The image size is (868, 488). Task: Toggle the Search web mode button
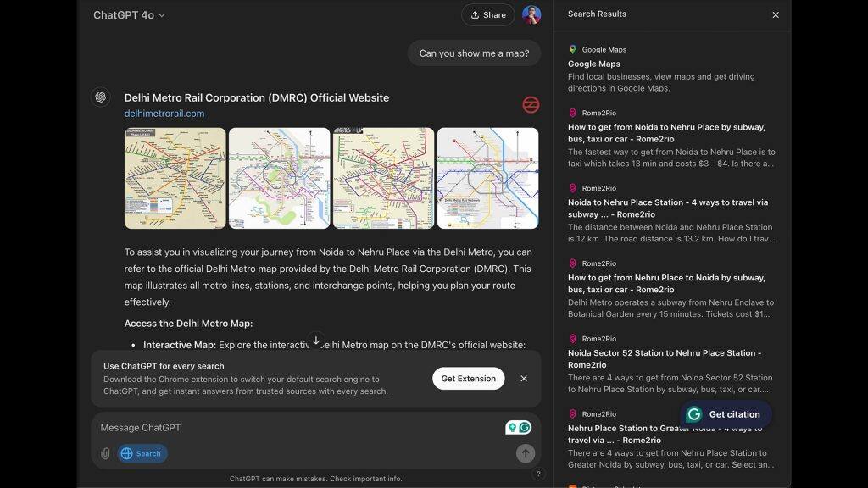click(142, 454)
